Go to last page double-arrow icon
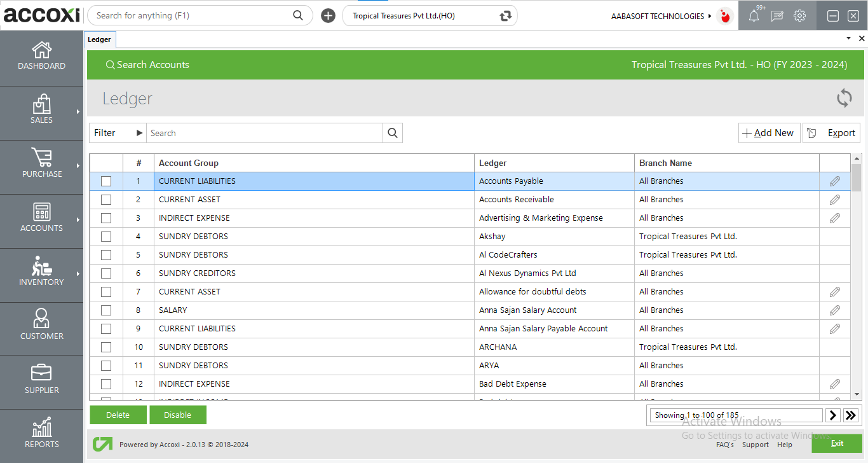Image resolution: width=868 pixels, height=463 pixels. coord(850,415)
